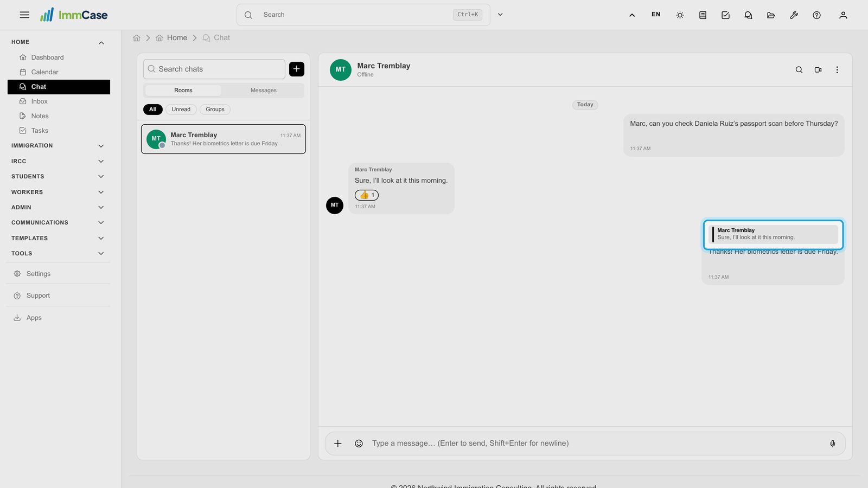This screenshot has width=868, height=488.
Task: Open the wrench tools icon in top bar
Action: click(794, 15)
